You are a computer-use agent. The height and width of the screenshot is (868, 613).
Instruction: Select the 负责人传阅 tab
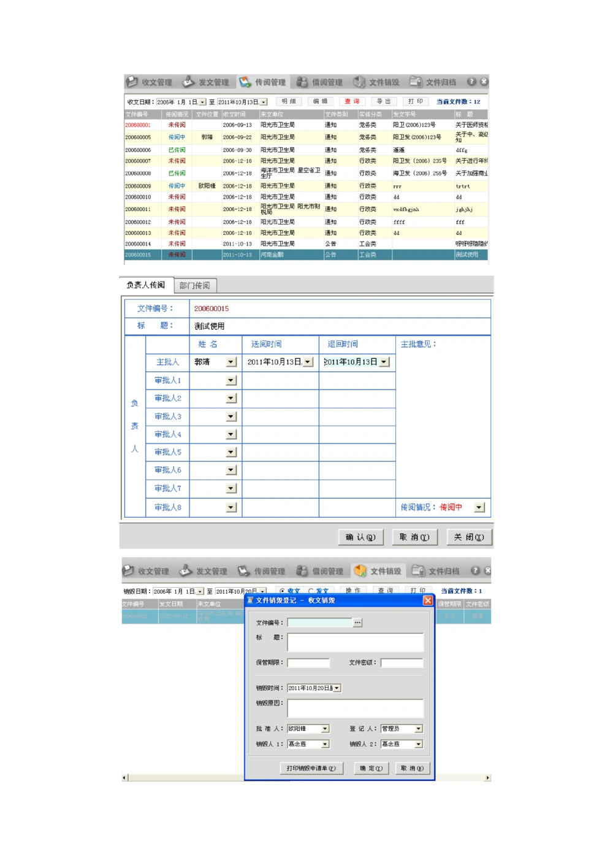point(146,285)
